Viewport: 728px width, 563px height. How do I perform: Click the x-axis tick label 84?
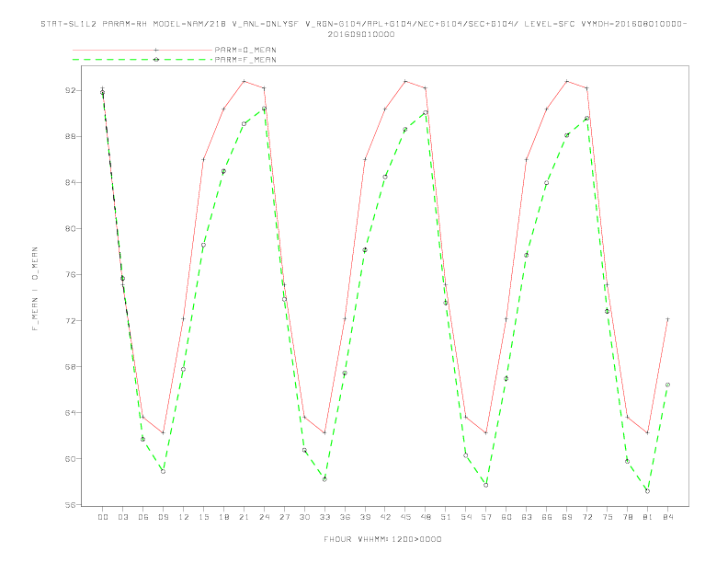[x=668, y=517]
